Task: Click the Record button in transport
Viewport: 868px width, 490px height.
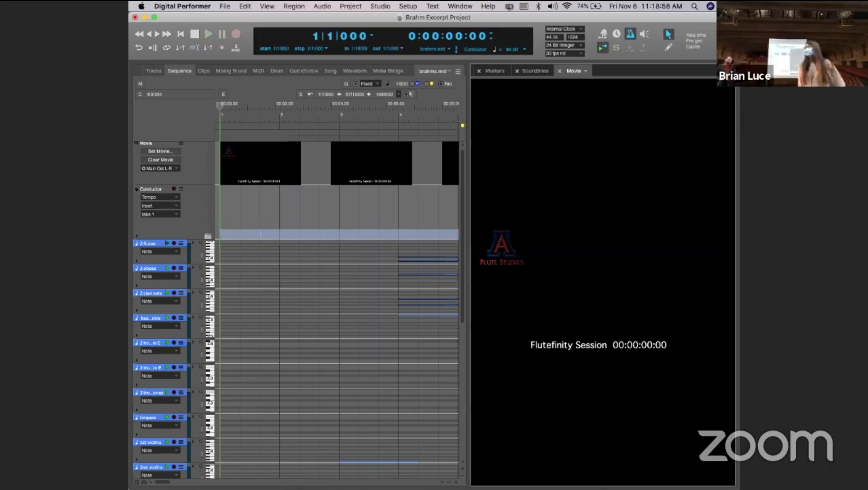Action: coord(236,34)
